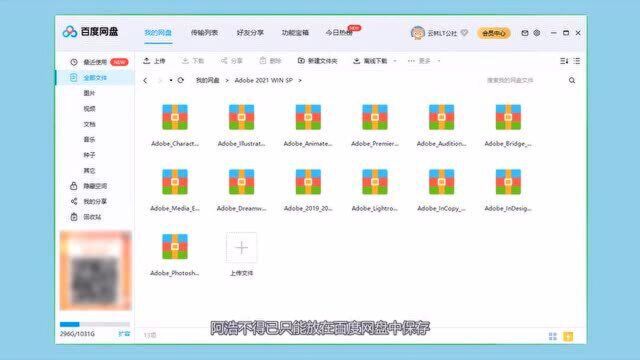Image resolution: width=640 pixels, height=360 pixels.
Task: Click the 分享 share button
Action: point(231,61)
